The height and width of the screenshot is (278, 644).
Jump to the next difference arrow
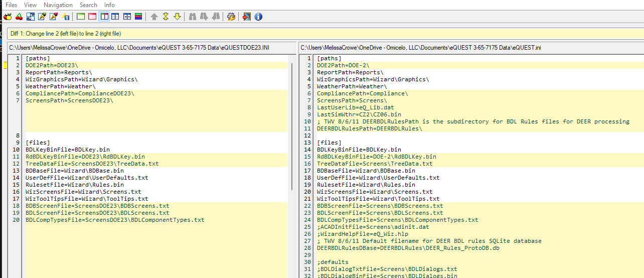tap(177, 17)
